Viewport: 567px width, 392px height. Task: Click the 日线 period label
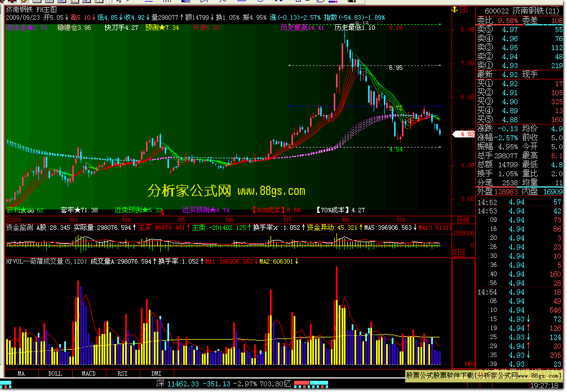click(463, 220)
